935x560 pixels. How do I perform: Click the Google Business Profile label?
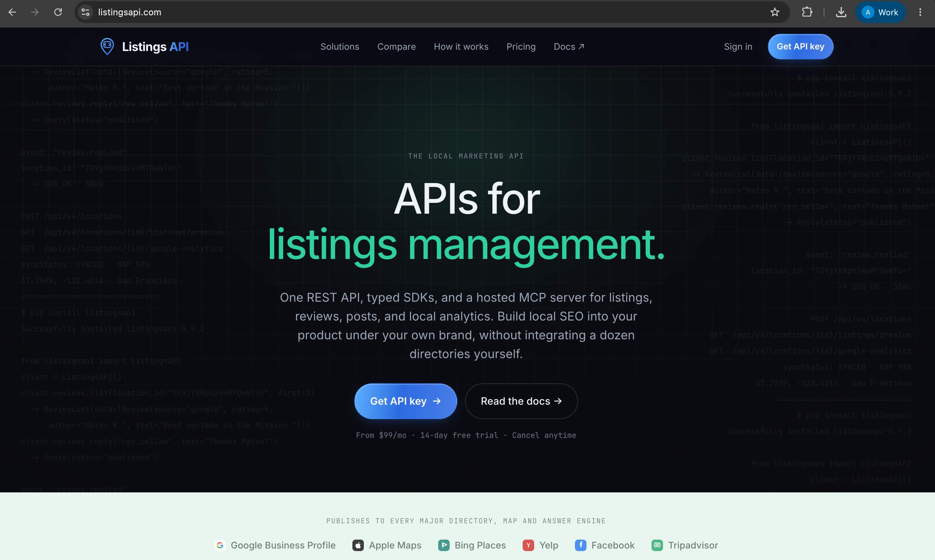click(x=283, y=545)
